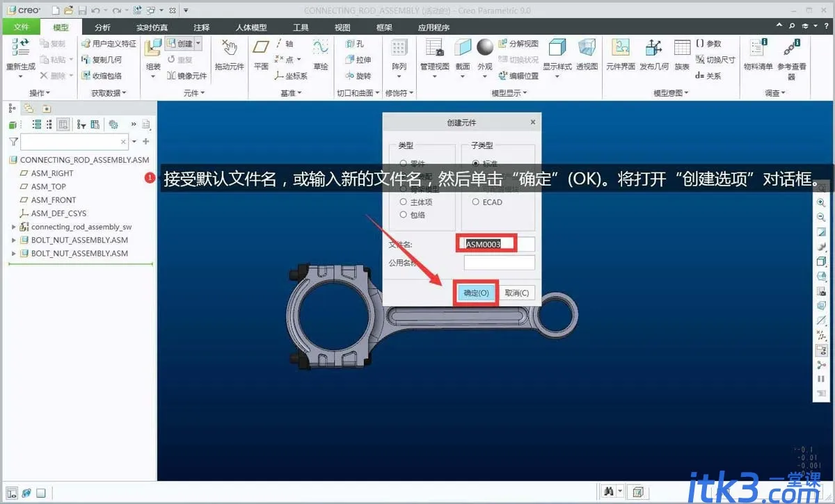The height and width of the screenshot is (504, 835).
Task: Expand the 操作 (Operations) group dropdown
Action: pos(39,92)
